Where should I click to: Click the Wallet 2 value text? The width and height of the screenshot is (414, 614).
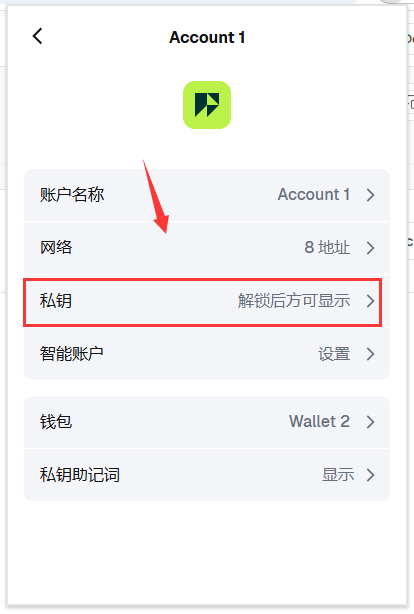(319, 422)
